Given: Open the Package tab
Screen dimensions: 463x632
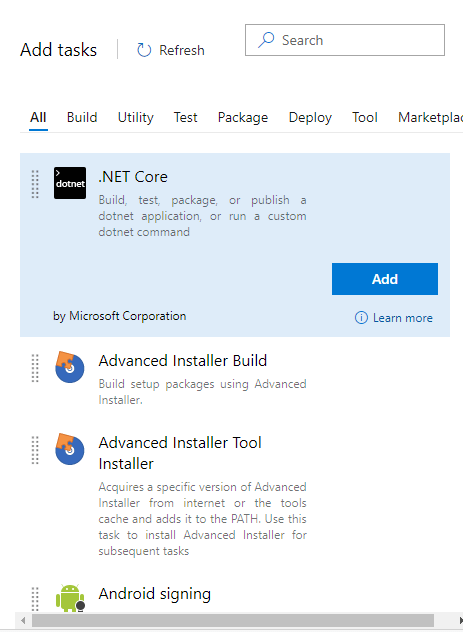Looking at the screenshot, I should pyautogui.click(x=243, y=117).
